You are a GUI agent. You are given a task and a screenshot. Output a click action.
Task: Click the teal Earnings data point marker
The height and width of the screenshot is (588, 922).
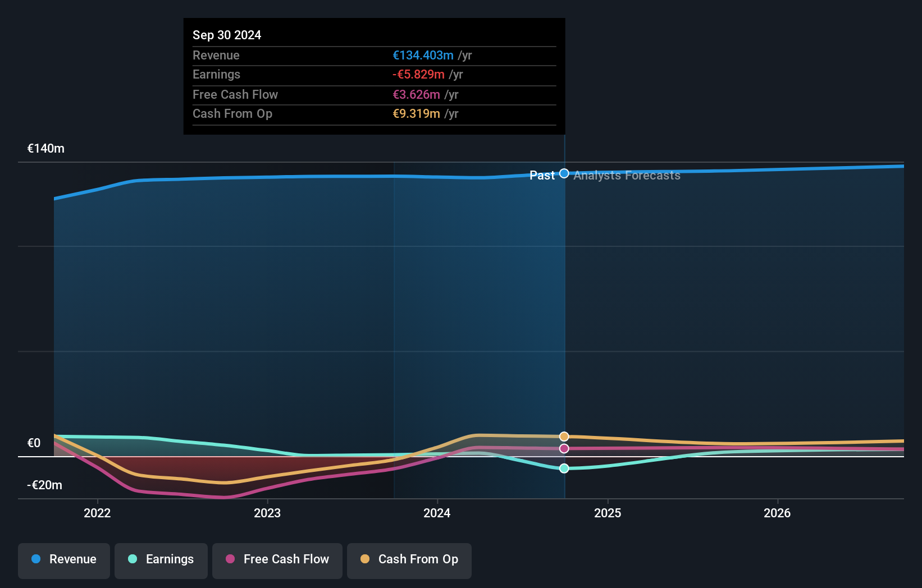(564, 468)
